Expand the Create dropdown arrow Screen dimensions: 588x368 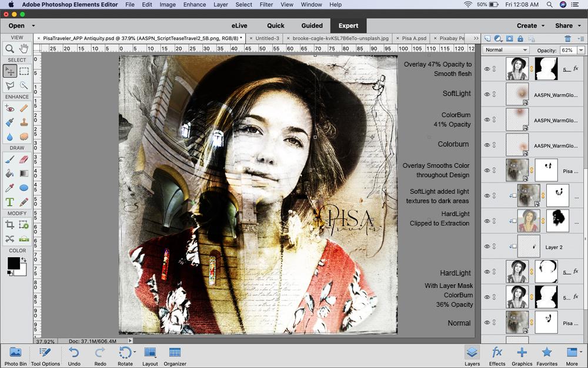point(543,25)
